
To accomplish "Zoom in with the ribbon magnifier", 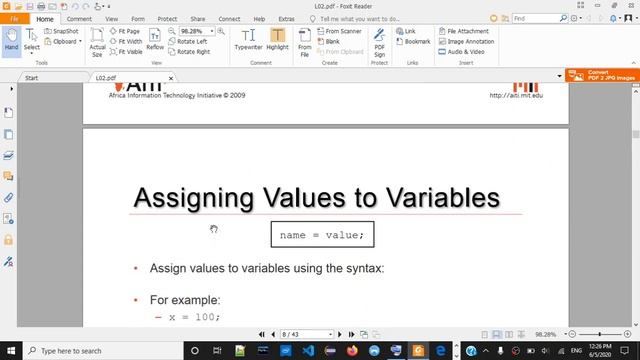I will point(221,31).
